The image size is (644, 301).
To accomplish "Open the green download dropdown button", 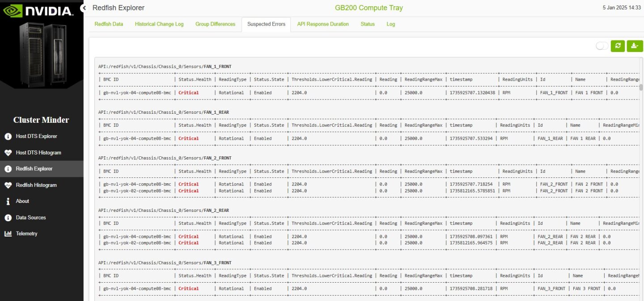I will point(635,46).
